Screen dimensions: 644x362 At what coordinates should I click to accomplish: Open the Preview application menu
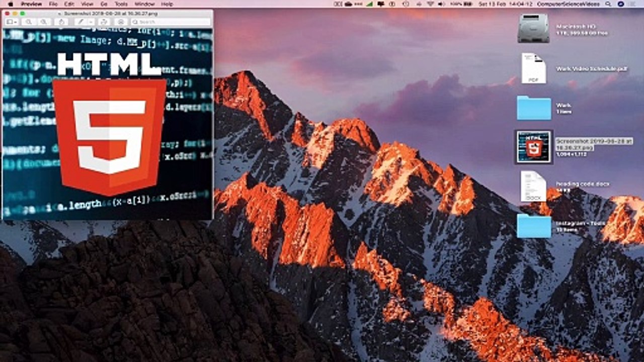(32, 4)
